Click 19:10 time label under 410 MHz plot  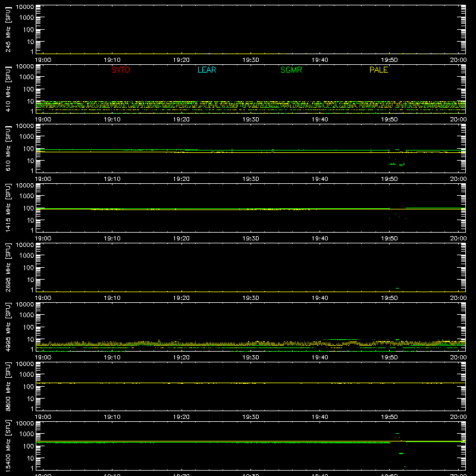click(112, 120)
